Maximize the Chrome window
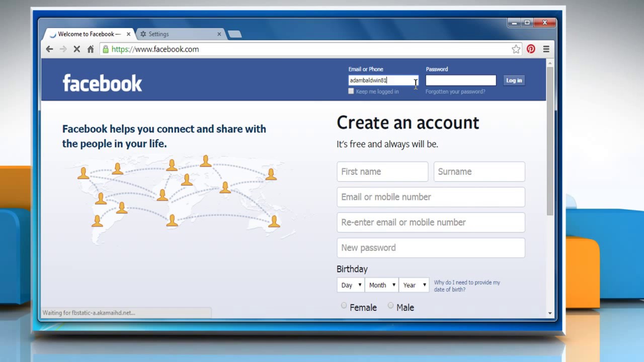The image size is (644, 362). coord(527,23)
